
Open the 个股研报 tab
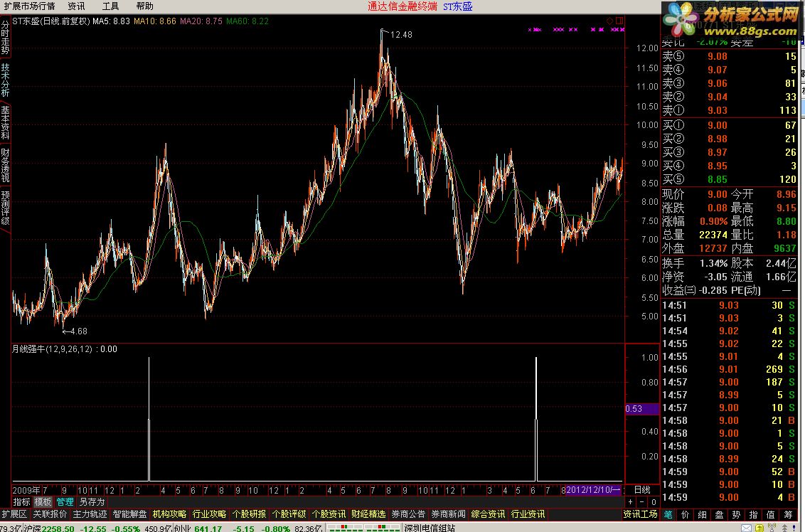249,514
